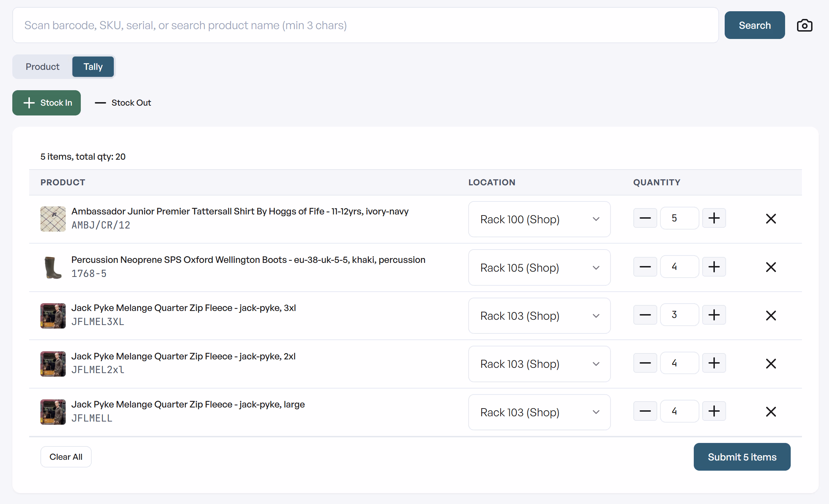829x504 pixels.
Task: Click the PRODUCT column header
Action: (63, 183)
